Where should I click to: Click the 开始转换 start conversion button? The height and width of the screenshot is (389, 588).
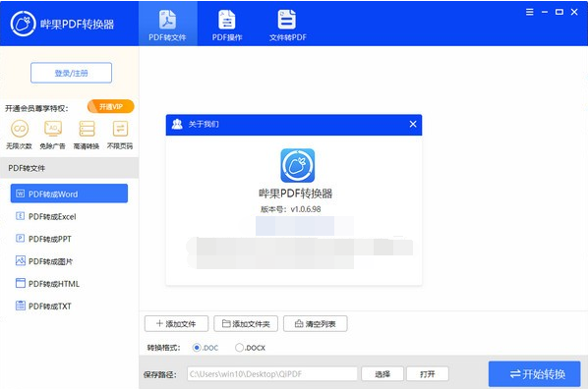534,374
